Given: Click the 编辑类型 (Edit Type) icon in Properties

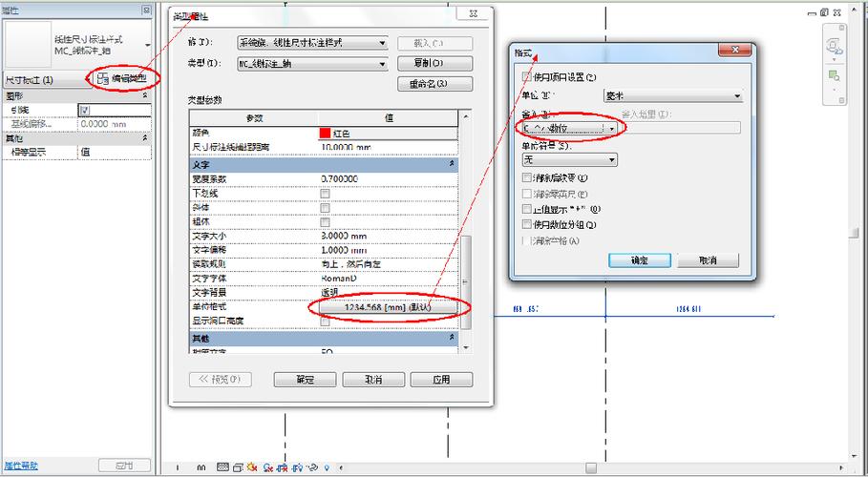Looking at the screenshot, I should (102, 78).
